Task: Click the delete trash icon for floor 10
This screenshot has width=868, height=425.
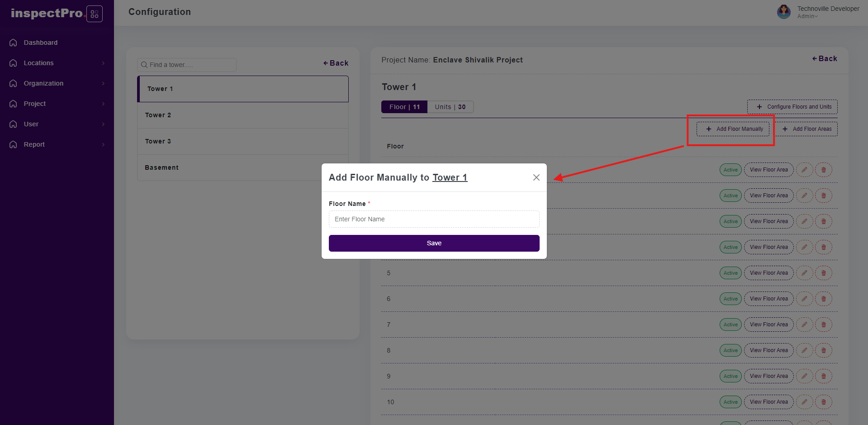Action: (x=823, y=402)
